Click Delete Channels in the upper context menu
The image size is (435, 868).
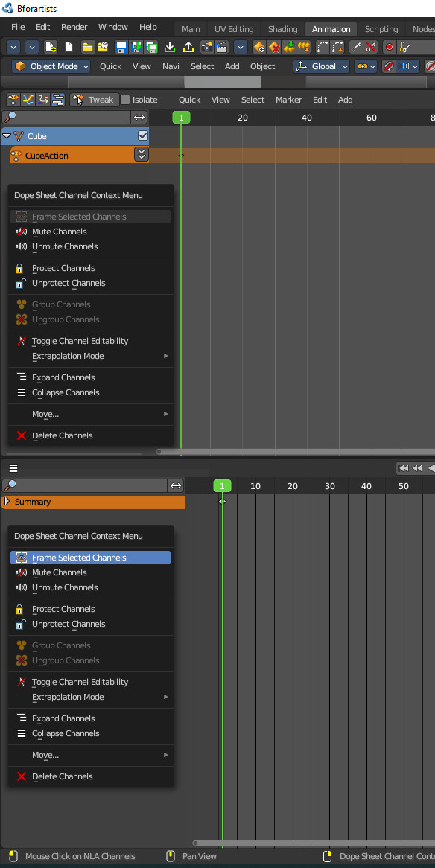[62, 435]
